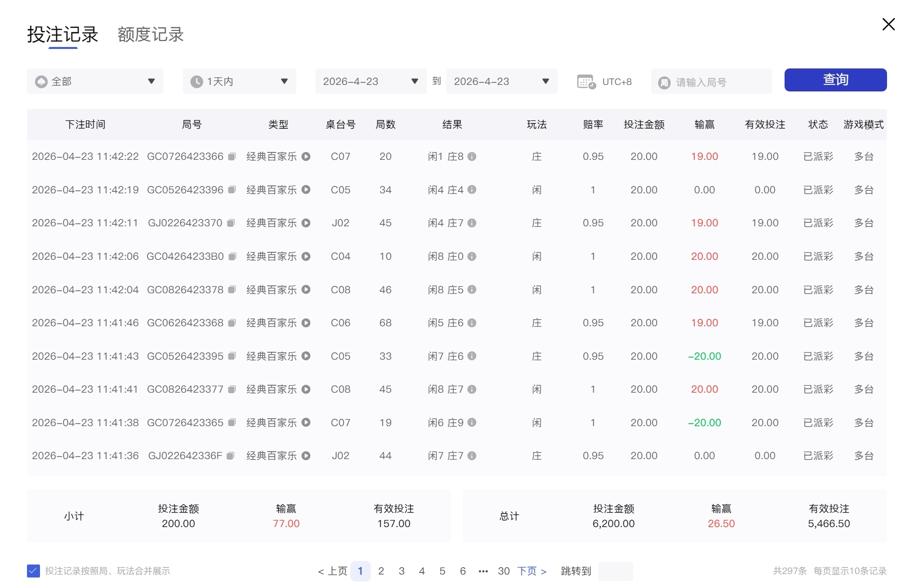
Task: Copy round number GC0526423396
Action: point(232,190)
